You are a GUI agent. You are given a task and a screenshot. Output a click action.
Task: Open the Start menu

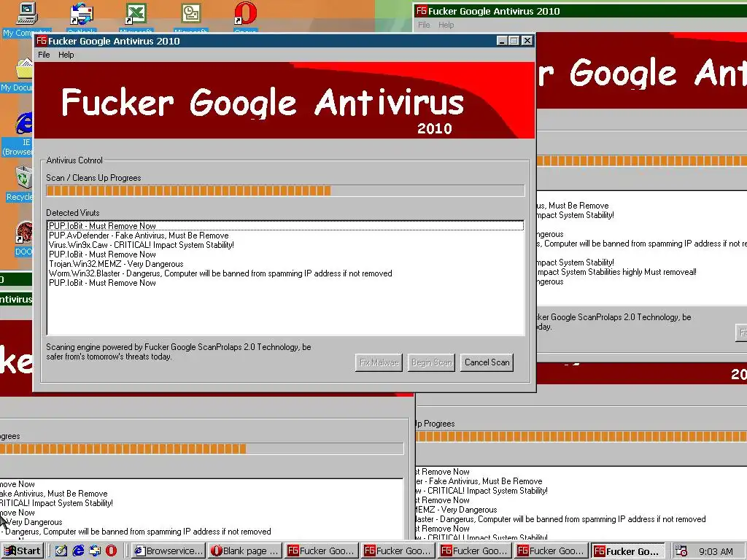click(23, 551)
